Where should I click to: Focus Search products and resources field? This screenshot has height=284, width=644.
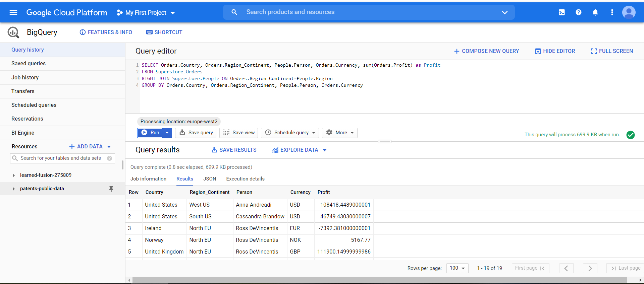tap(369, 12)
